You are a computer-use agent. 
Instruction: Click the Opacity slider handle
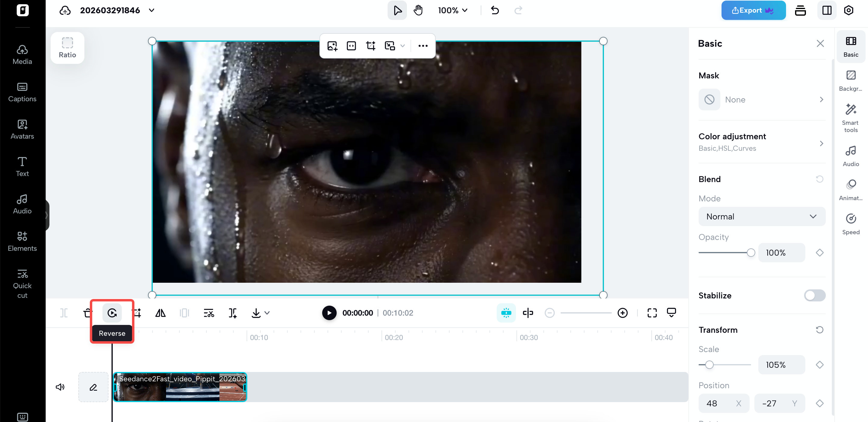(x=750, y=253)
